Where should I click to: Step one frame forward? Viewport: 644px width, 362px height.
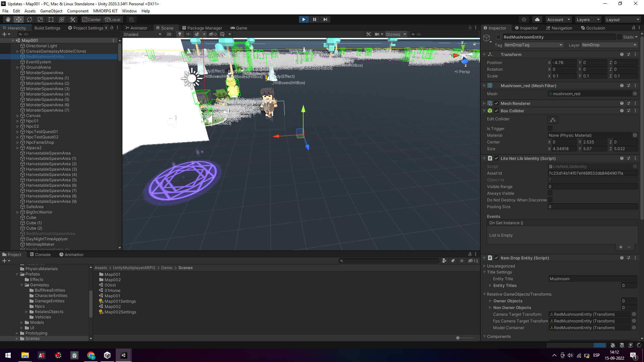pos(325,19)
